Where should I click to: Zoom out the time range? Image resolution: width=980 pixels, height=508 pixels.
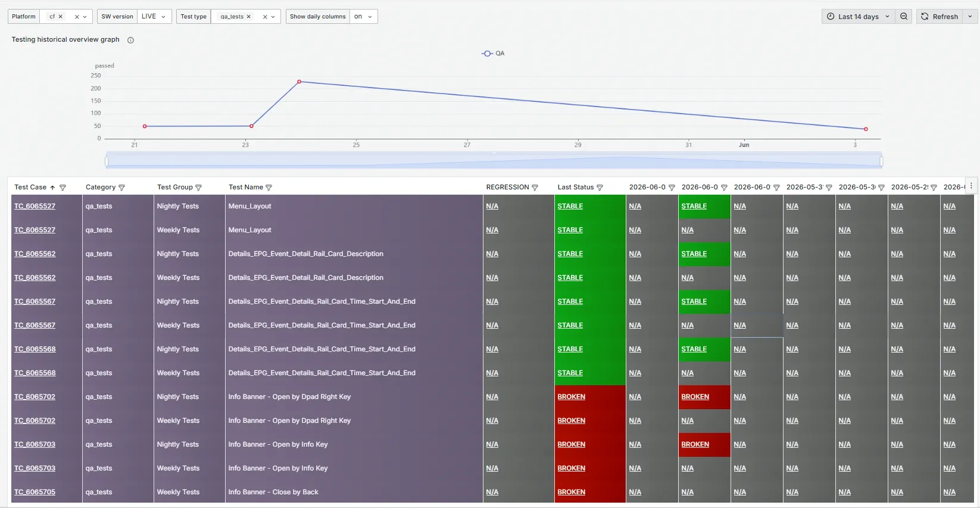point(904,17)
